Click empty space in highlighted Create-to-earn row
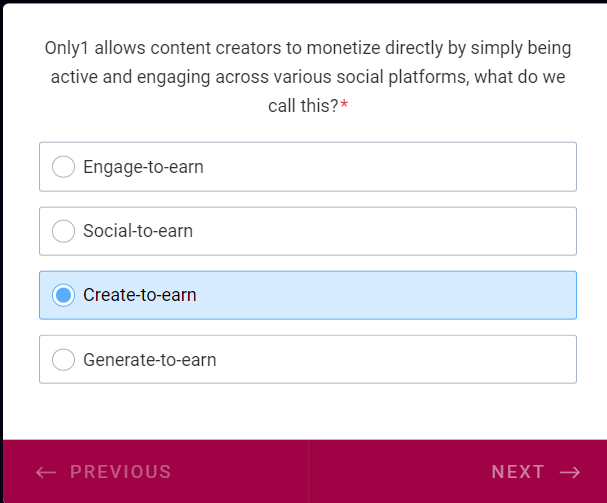This screenshot has height=503, width=607. [x=400, y=295]
